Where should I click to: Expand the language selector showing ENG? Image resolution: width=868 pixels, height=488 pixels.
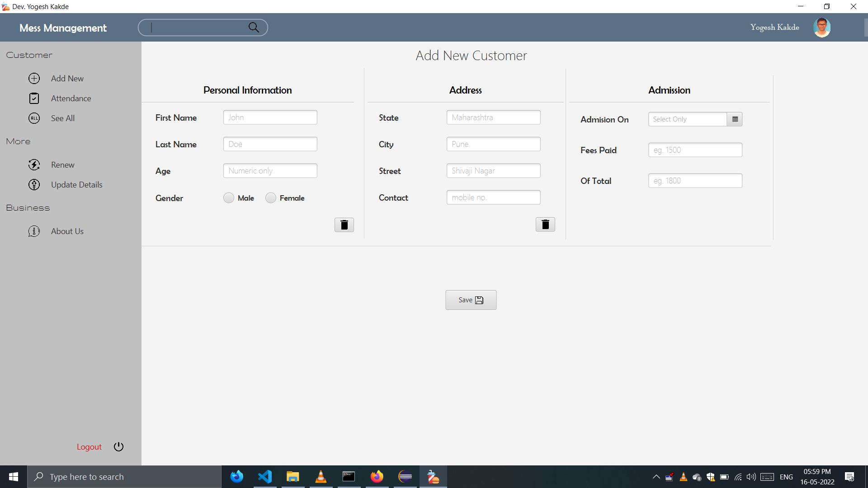tap(787, 477)
